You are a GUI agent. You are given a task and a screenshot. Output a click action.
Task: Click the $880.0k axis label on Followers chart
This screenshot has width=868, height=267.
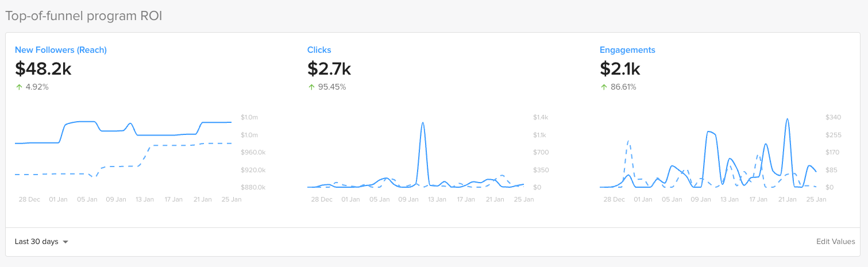(253, 187)
